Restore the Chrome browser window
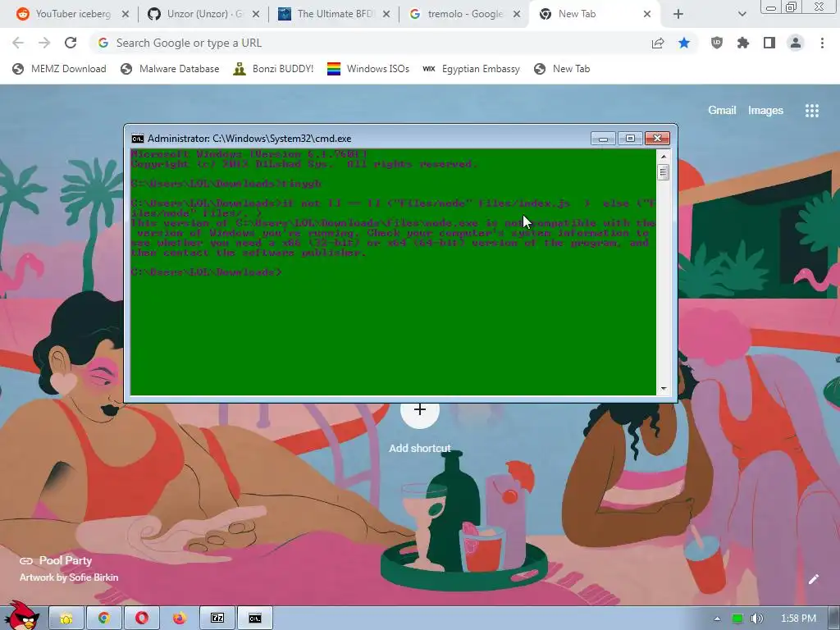 pos(792,7)
